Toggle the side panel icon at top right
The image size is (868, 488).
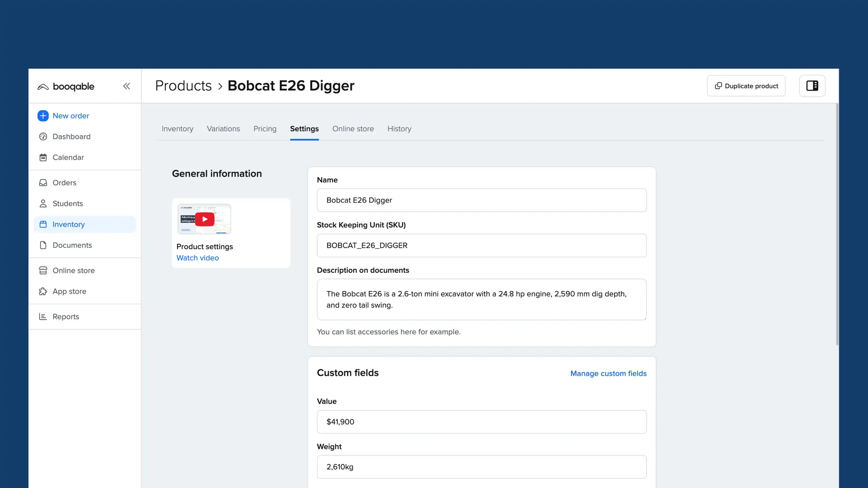tap(812, 86)
